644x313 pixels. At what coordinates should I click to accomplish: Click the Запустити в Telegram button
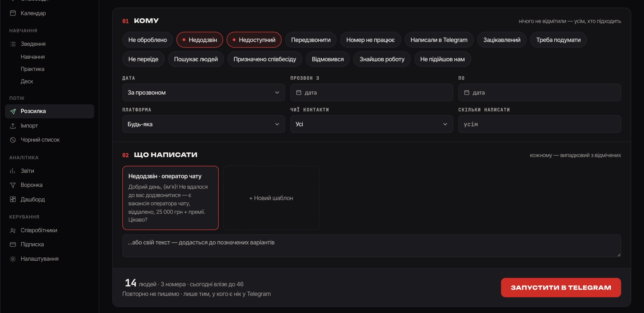[x=561, y=288]
